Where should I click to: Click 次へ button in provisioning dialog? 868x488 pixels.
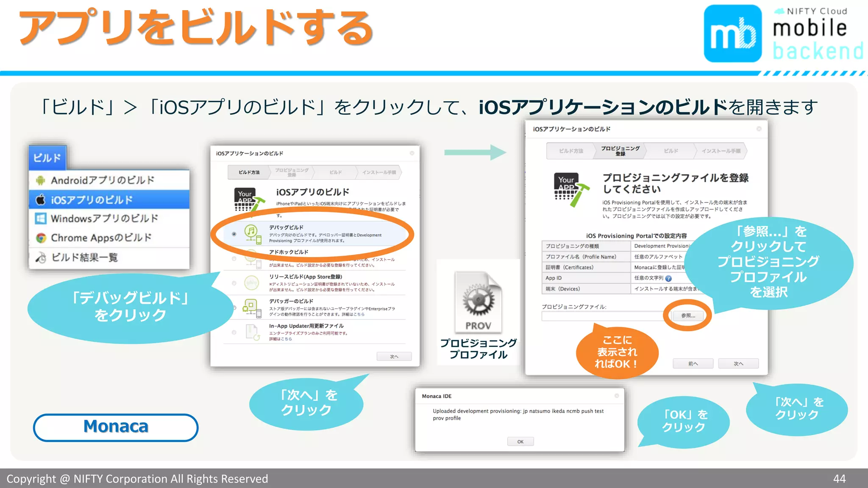(x=738, y=364)
